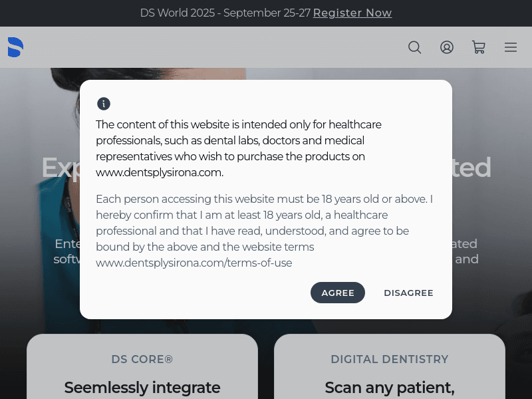The height and width of the screenshot is (399, 532).
Task: Click the "Seemlessly integrate" heading
Action: click(142, 387)
